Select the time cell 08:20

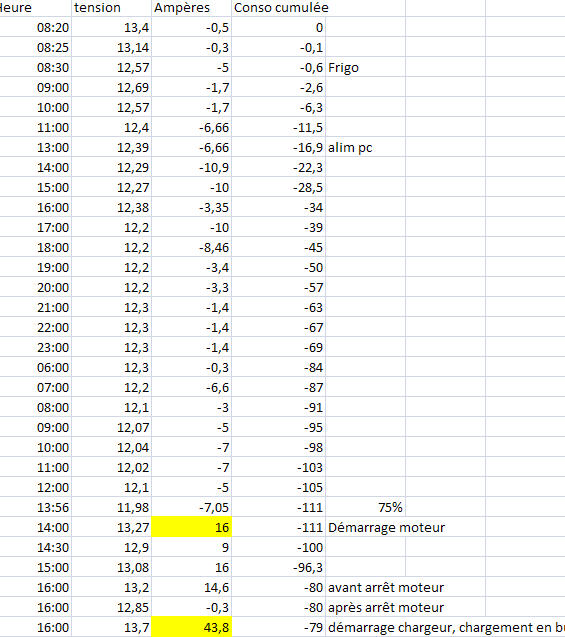35,27
